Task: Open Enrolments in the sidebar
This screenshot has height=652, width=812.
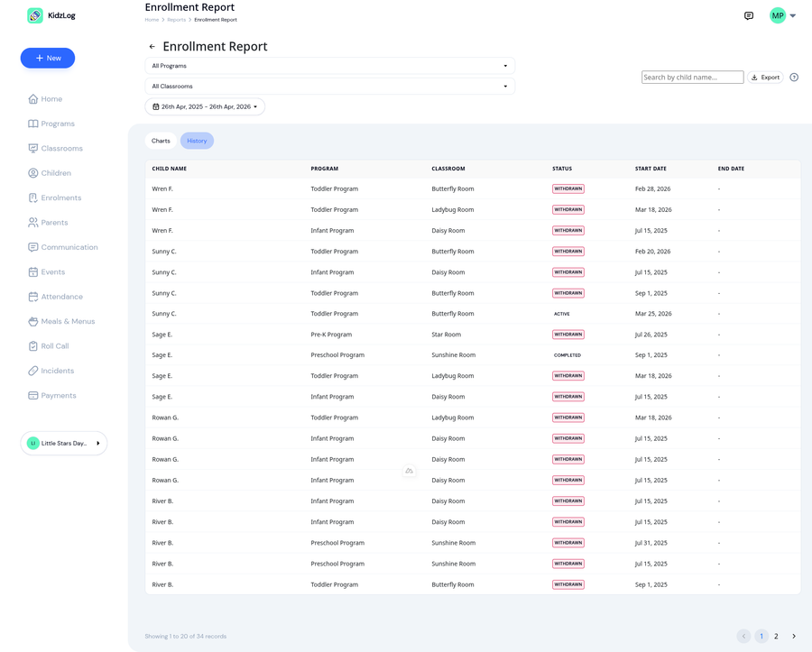Action: (55, 197)
